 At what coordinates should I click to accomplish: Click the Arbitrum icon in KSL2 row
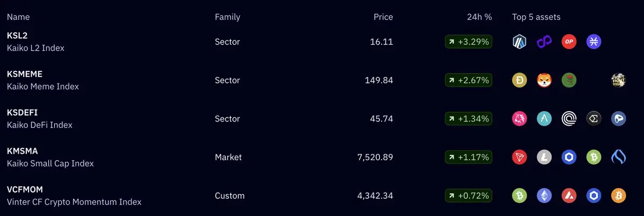pyautogui.click(x=519, y=41)
